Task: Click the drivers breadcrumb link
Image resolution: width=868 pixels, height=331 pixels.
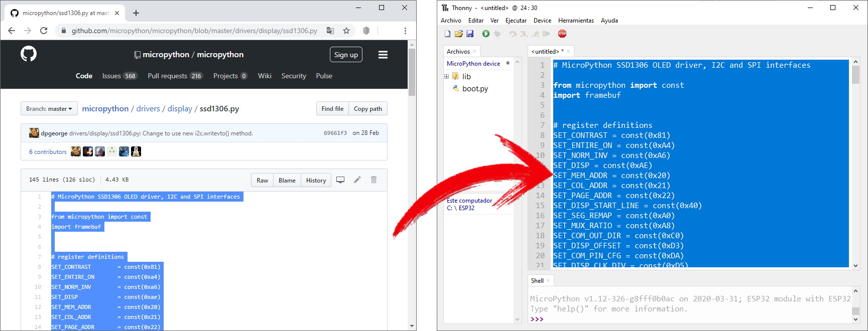Action: (x=148, y=108)
